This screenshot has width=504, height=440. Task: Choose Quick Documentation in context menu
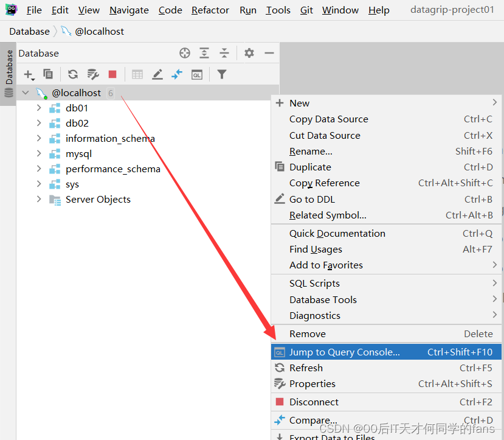[386, 233]
